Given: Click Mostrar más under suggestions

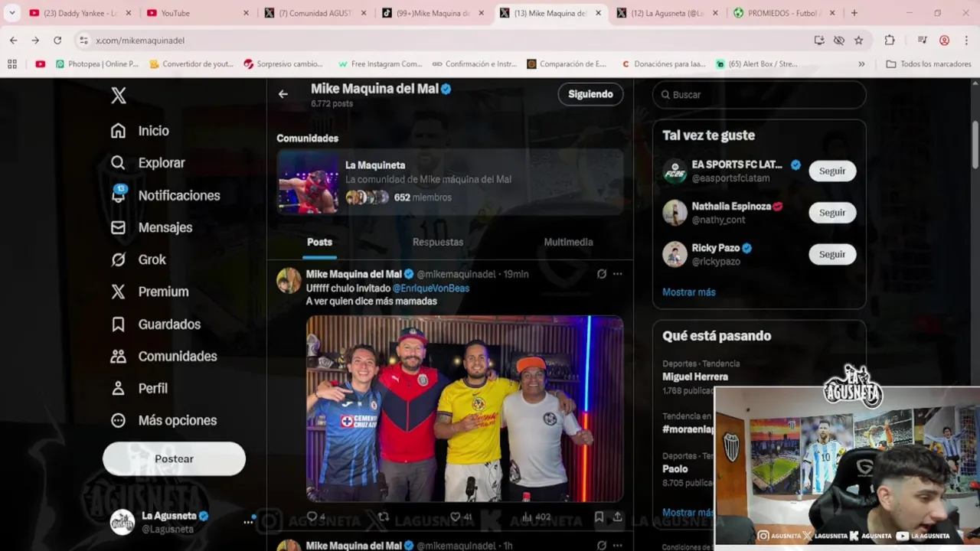Looking at the screenshot, I should (x=689, y=292).
